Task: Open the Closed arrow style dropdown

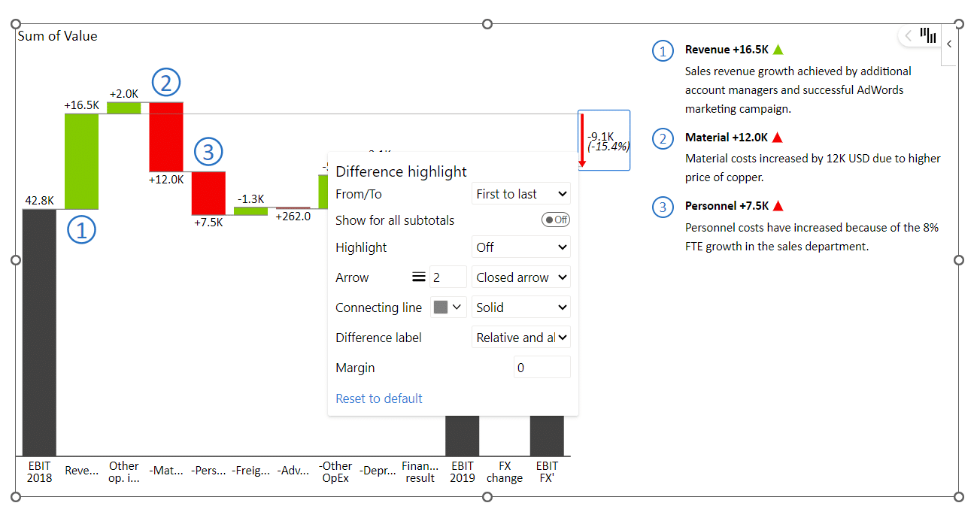Action: [x=521, y=277]
